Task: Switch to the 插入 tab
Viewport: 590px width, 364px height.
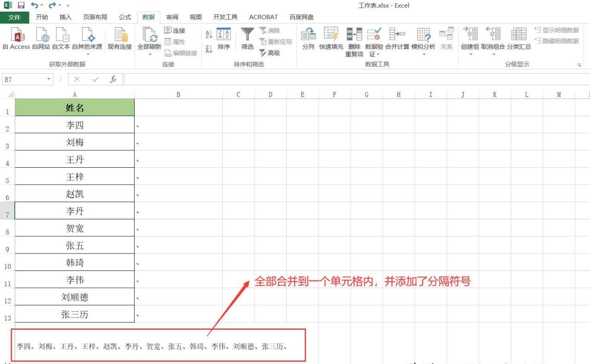Action: click(x=65, y=17)
